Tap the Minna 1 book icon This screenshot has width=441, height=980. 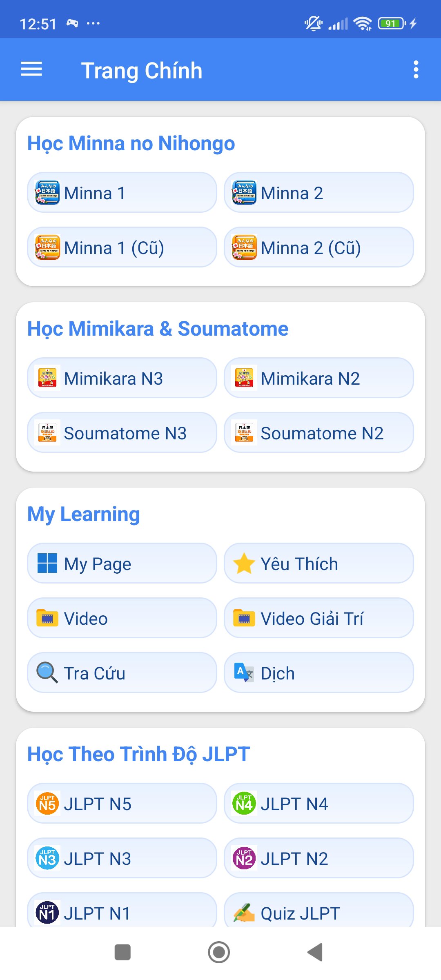click(47, 192)
